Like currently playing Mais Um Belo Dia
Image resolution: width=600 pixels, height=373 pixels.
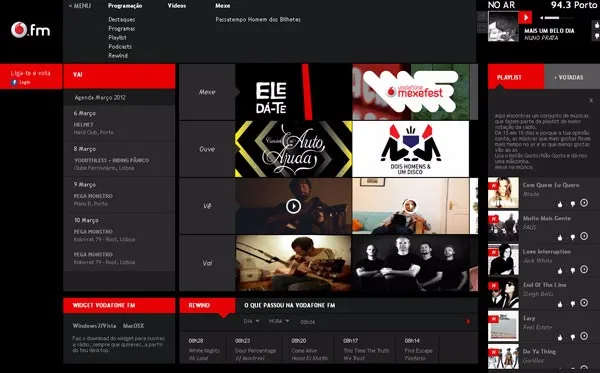597,25
